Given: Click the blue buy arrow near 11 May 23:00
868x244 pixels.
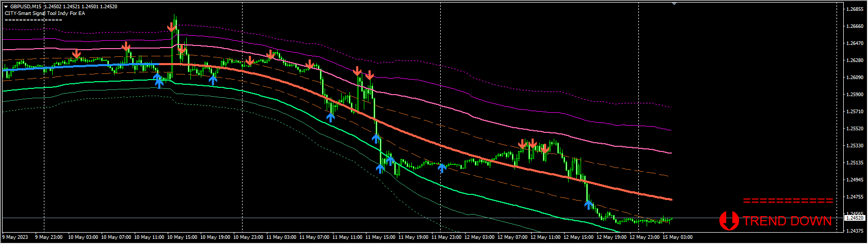Looking at the screenshot, I should 442,167.
